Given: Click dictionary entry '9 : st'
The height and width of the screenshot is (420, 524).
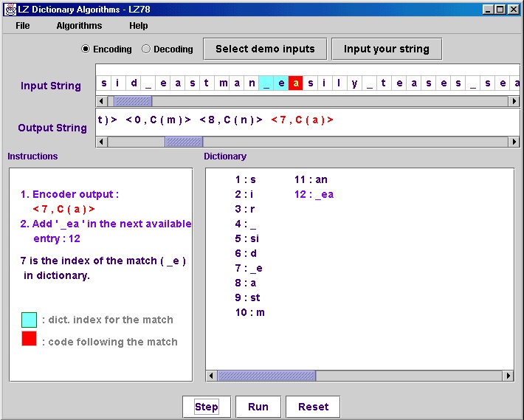Looking at the screenshot, I should tap(247, 297).
